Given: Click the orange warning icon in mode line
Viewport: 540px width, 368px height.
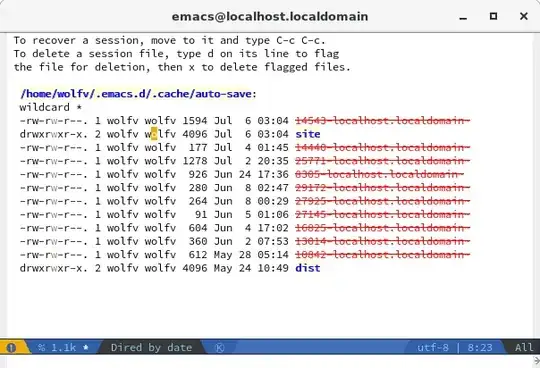Looking at the screenshot, I should (x=11, y=347).
